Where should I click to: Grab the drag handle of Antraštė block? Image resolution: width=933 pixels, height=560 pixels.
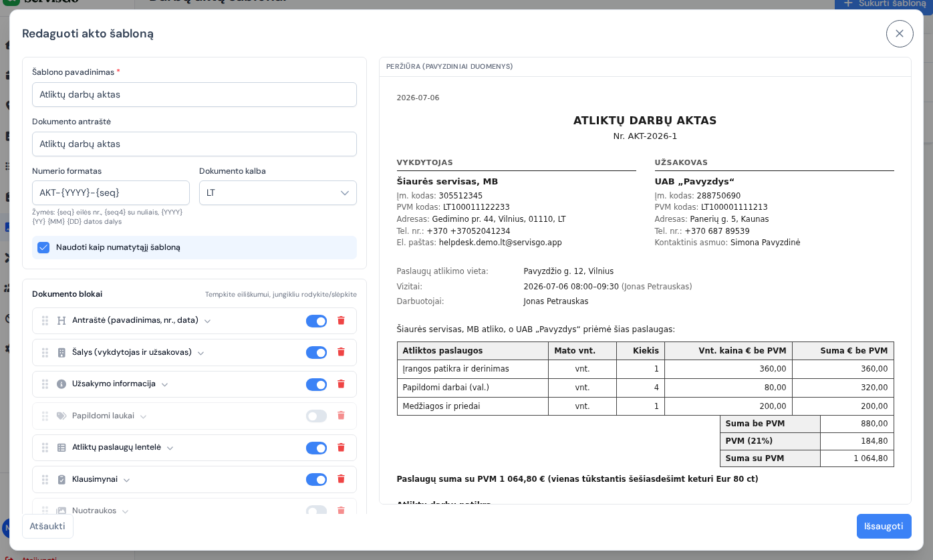45,321
